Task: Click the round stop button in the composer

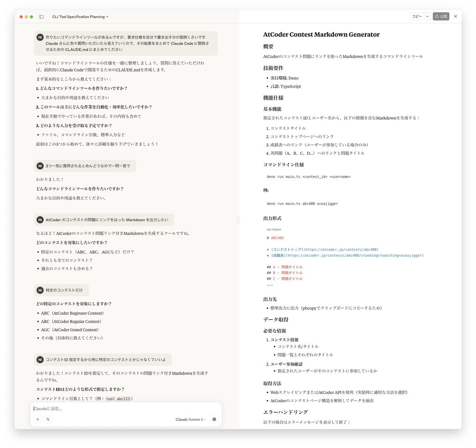Action: click(214, 419)
